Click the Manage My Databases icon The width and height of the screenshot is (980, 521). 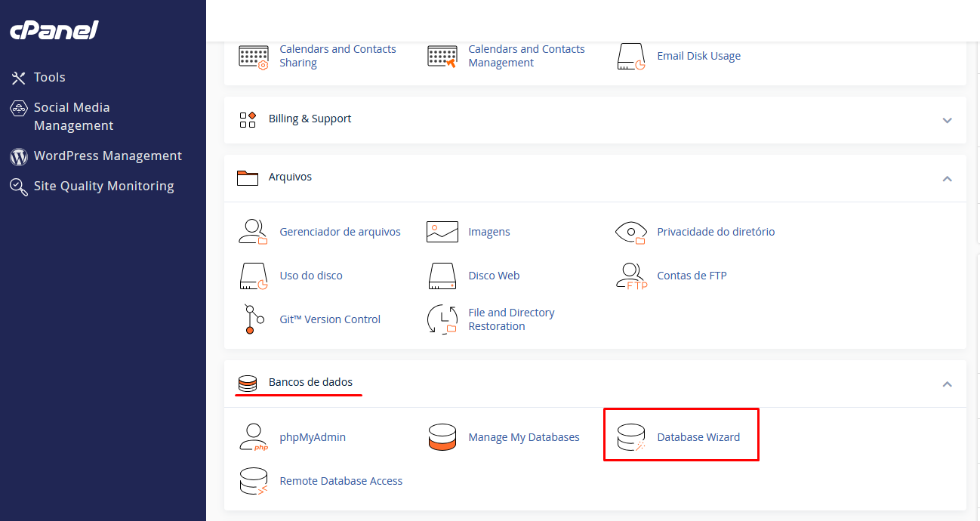(x=442, y=437)
